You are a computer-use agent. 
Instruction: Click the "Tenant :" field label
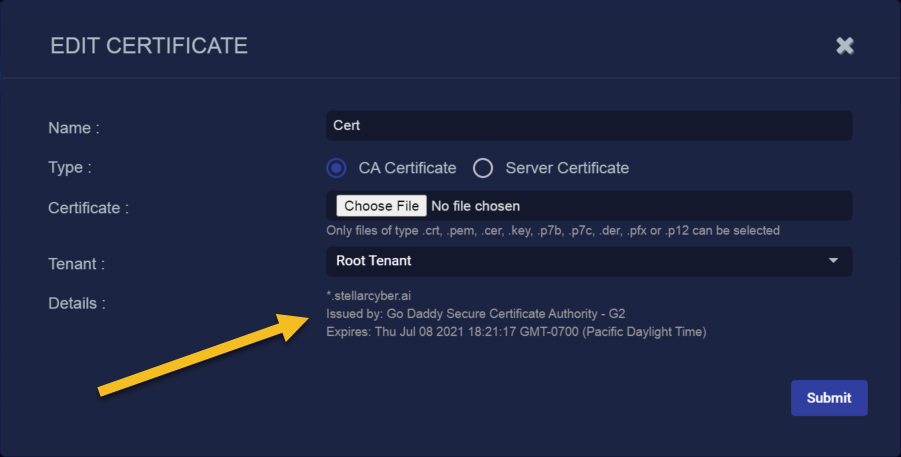pos(76,264)
